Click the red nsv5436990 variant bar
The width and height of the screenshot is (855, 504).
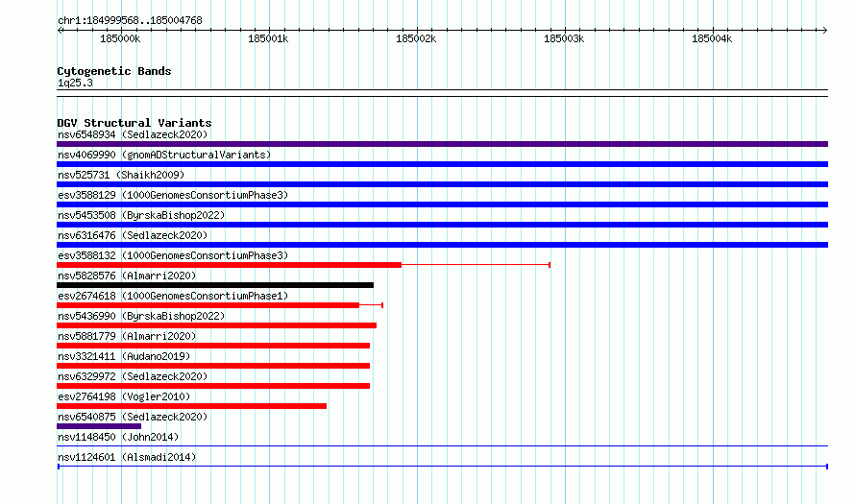216,325
